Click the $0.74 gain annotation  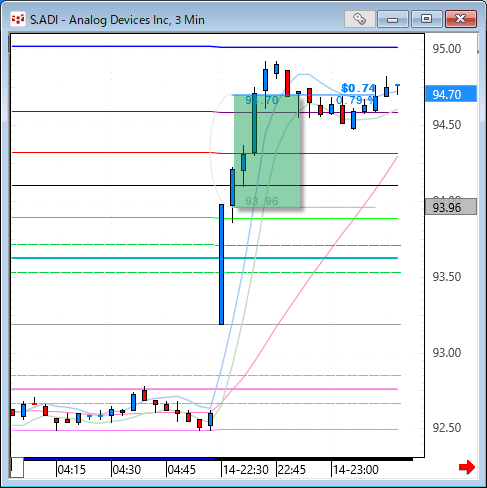point(358,88)
